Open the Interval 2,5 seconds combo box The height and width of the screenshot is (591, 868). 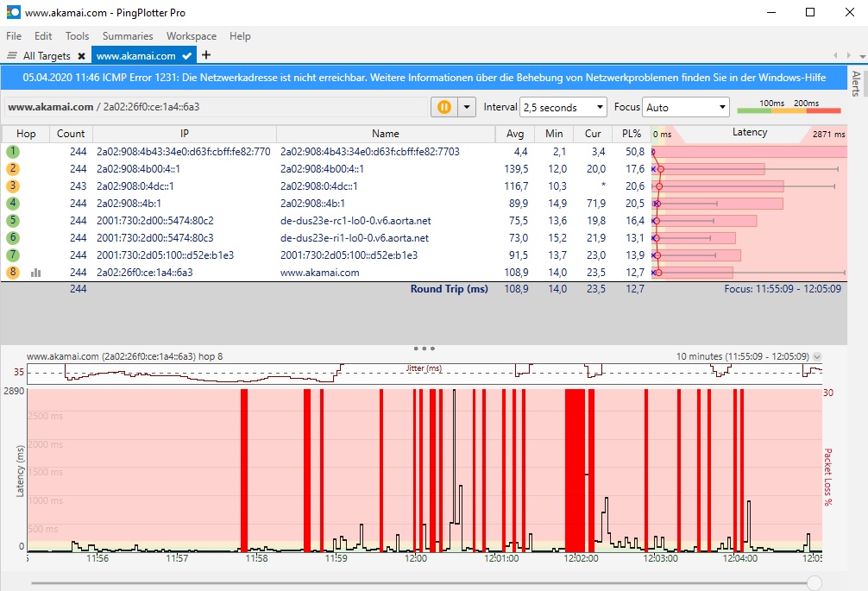pos(563,107)
